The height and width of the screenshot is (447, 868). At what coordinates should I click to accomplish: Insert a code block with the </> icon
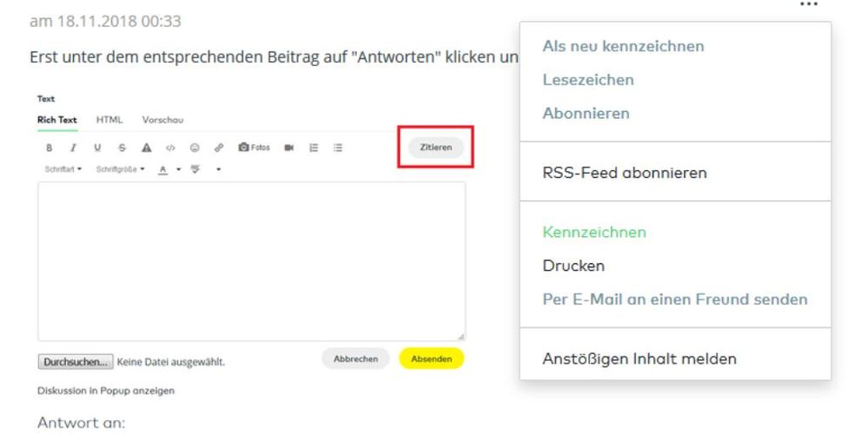click(x=170, y=148)
